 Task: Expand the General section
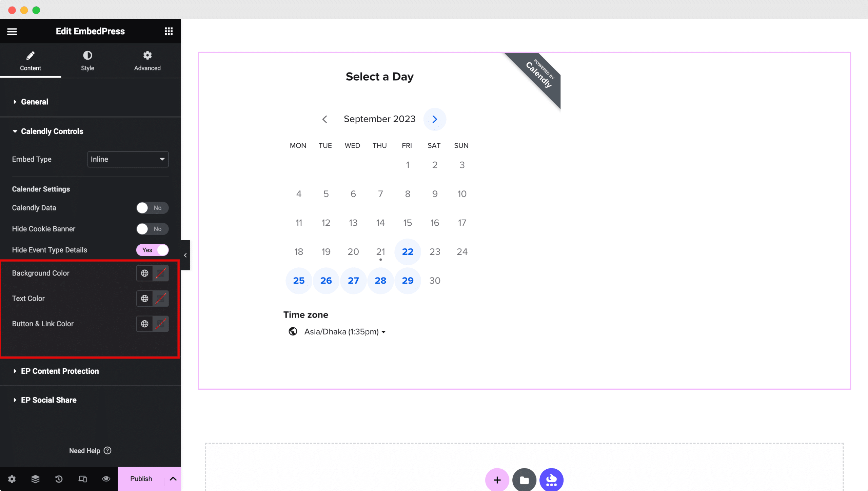pos(35,101)
